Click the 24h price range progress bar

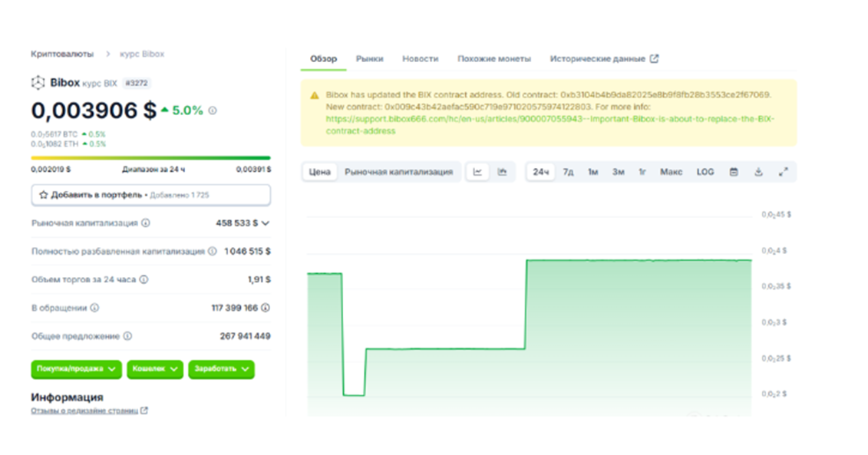coord(151,158)
